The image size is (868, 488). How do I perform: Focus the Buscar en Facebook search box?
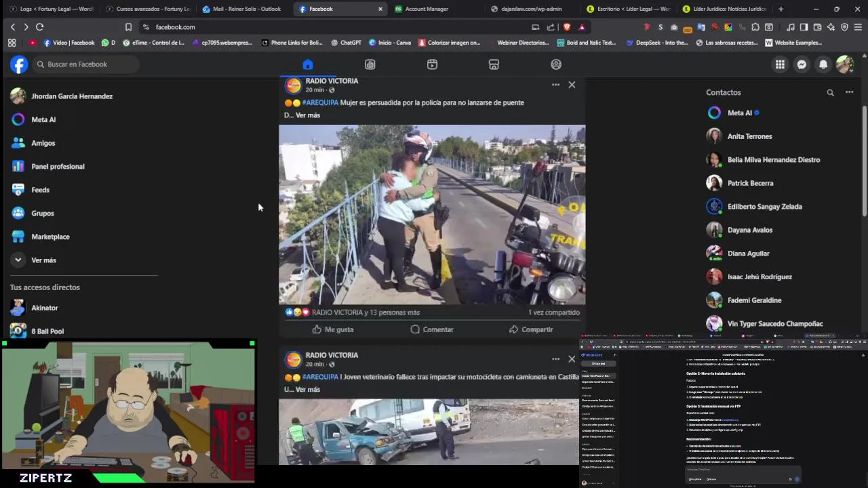[x=85, y=64]
